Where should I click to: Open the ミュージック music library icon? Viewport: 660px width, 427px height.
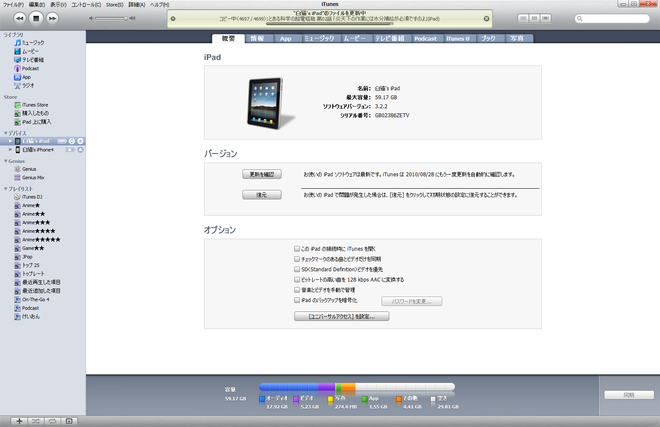[x=18, y=43]
